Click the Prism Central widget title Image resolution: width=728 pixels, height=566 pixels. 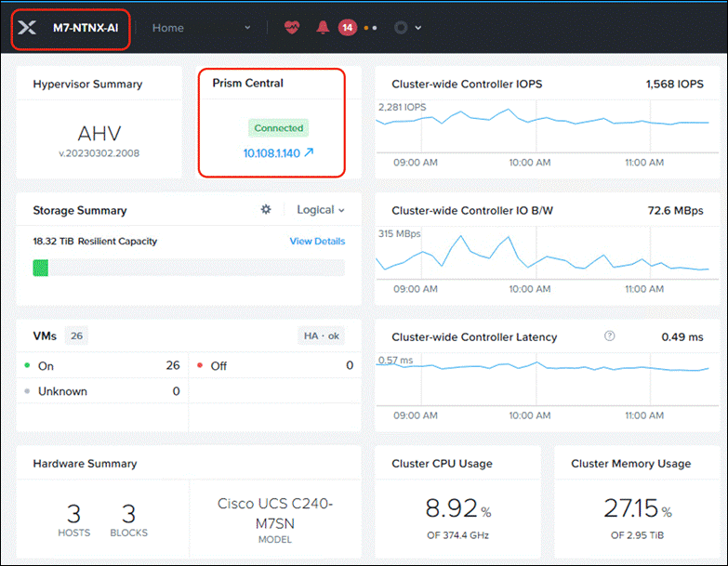click(247, 83)
